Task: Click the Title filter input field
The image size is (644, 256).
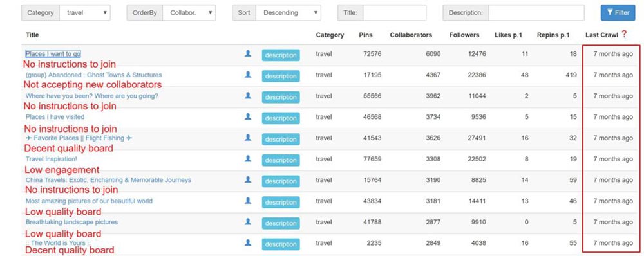Action: pyautogui.click(x=394, y=13)
